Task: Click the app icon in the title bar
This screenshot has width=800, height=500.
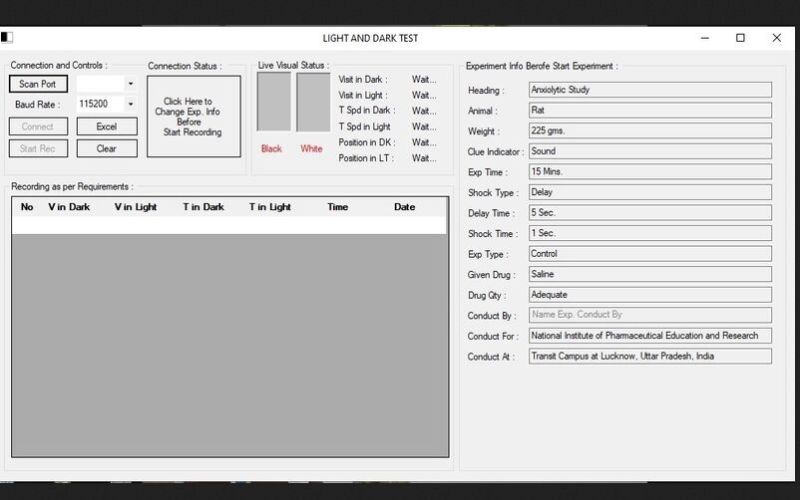Action: (7, 38)
